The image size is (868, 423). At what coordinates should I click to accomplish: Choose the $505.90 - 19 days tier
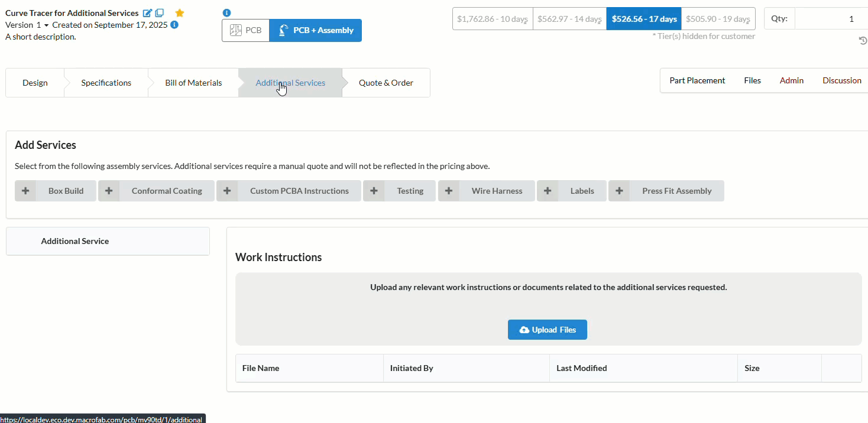pos(718,19)
